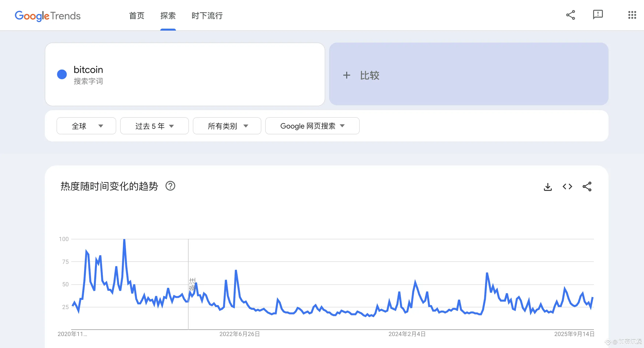Click the plus icon beside 比较
The image size is (644, 348).
(x=346, y=75)
